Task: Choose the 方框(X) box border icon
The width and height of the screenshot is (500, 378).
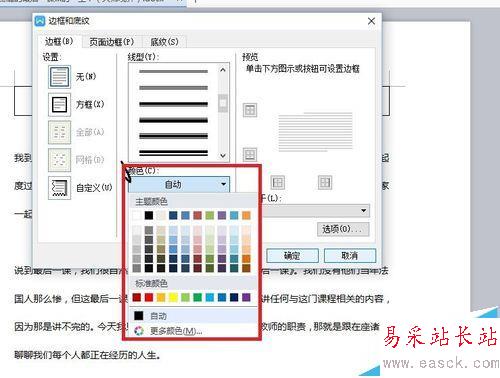Action: [x=59, y=104]
